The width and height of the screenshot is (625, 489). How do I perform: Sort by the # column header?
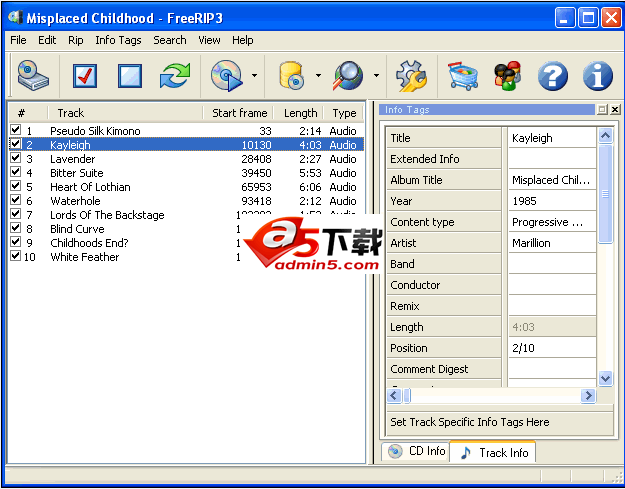(x=28, y=113)
